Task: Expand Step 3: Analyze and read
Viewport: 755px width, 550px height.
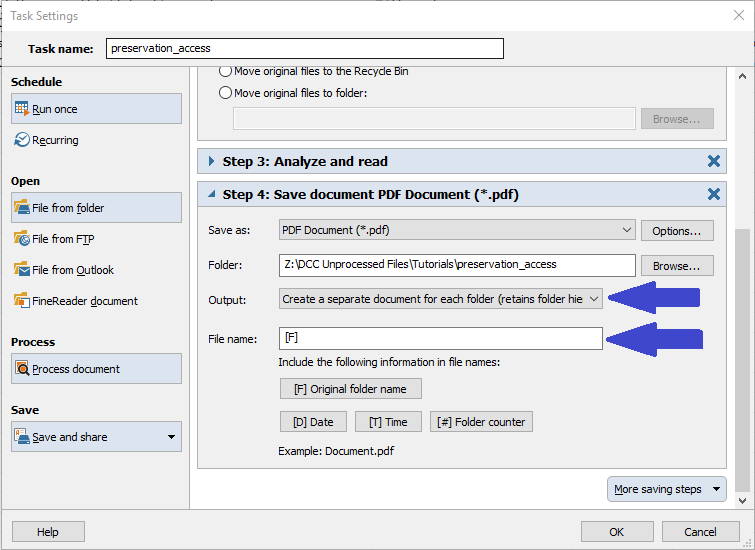Action: [211, 161]
